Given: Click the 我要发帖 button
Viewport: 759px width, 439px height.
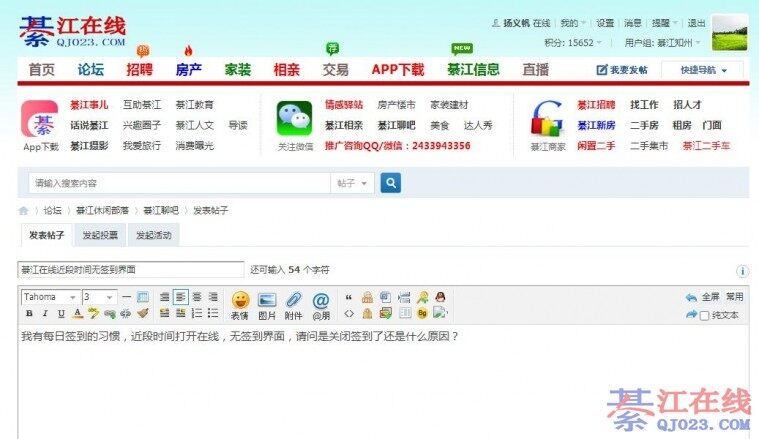Looking at the screenshot, I should 622,70.
